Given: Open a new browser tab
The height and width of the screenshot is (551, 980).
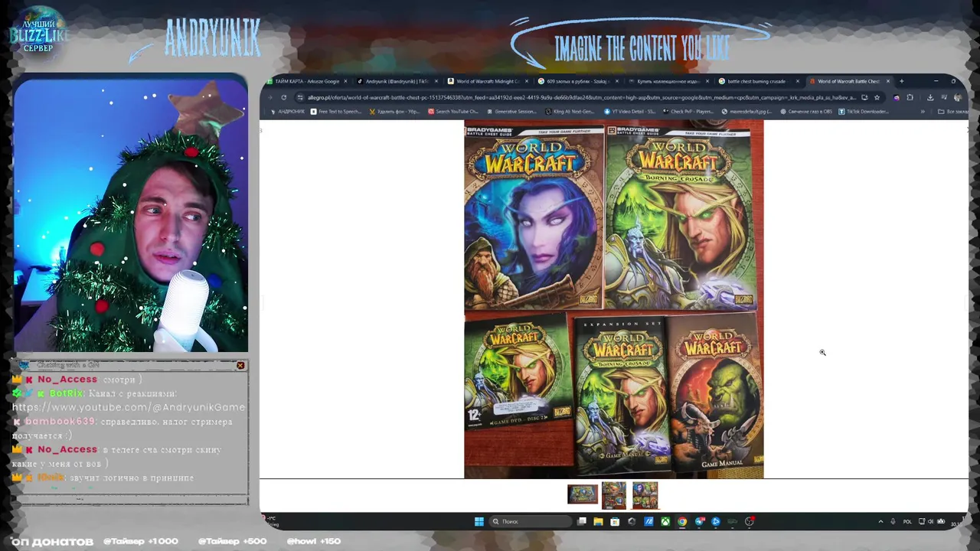Looking at the screenshot, I should (x=901, y=81).
